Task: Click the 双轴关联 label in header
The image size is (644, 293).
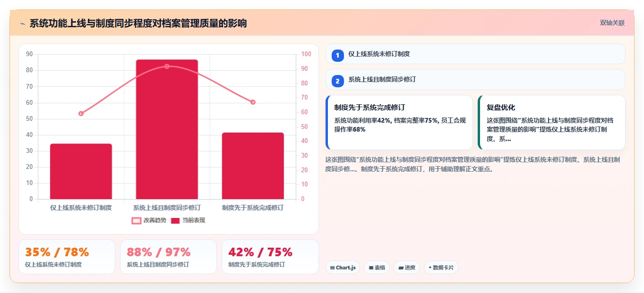Action: point(612,23)
